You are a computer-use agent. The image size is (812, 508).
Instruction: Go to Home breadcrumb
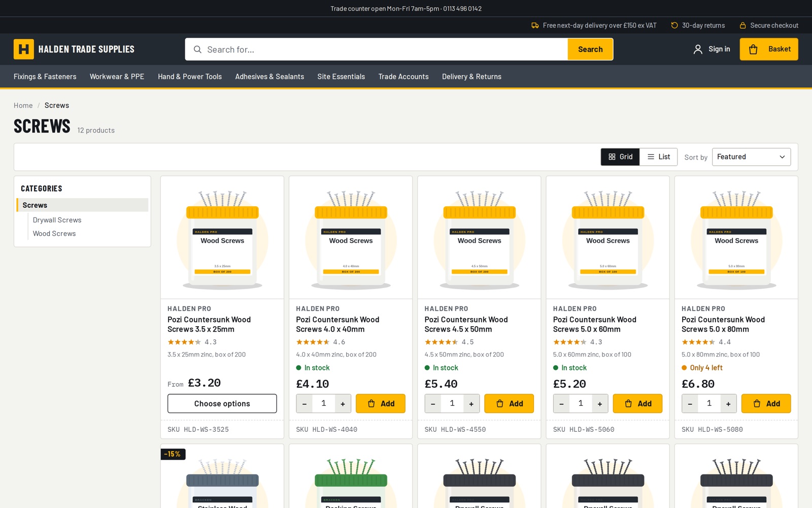coord(23,105)
